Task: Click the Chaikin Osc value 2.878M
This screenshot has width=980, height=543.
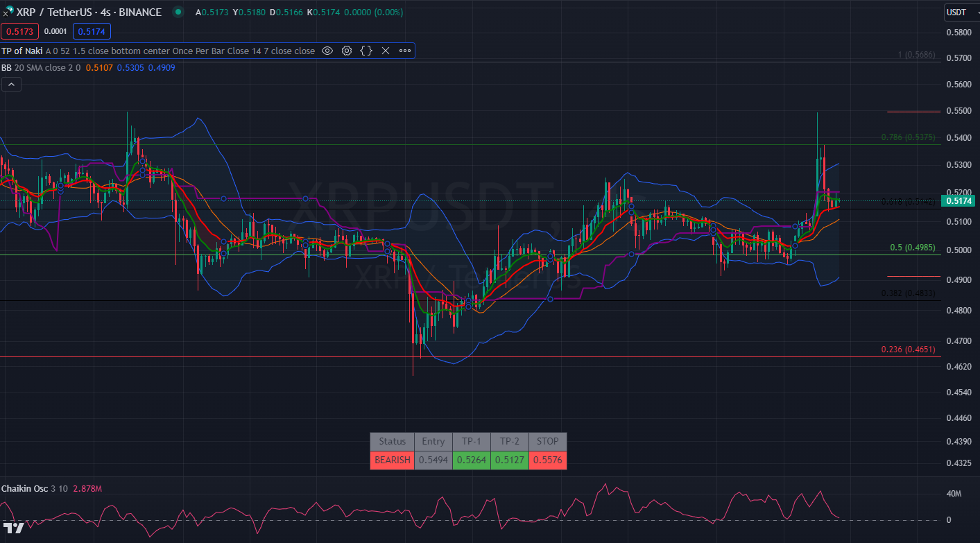Action: pyautogui.click(x=87, y=489)
